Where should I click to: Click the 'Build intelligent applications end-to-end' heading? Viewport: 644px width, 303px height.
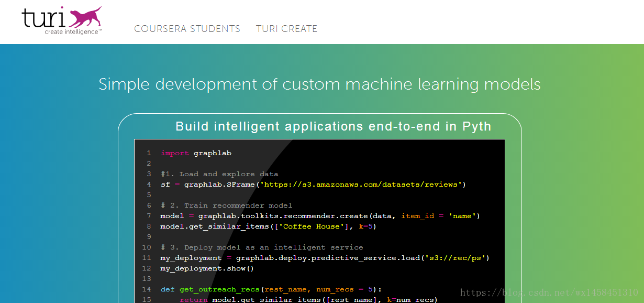click(334, 126)
